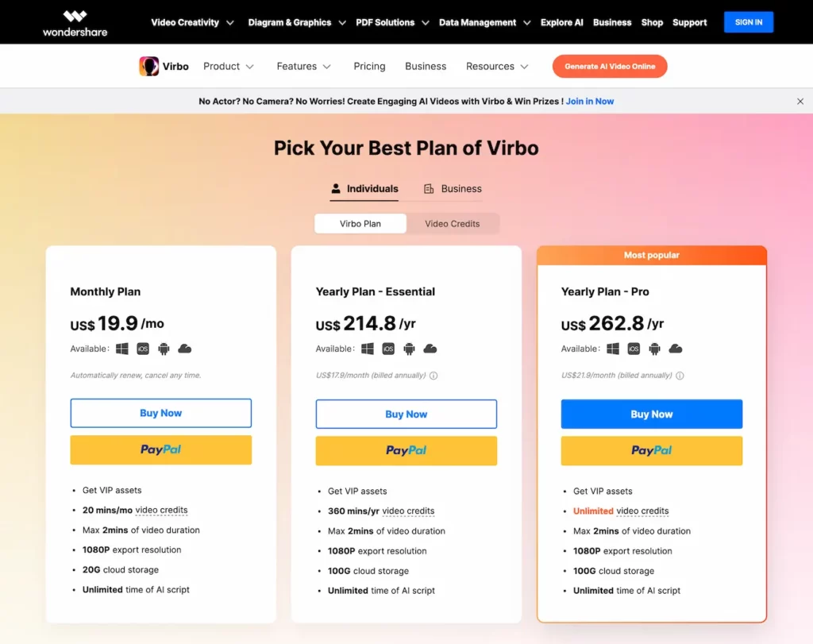Click the PayPal button under Monthly Plan

(160, 450)
